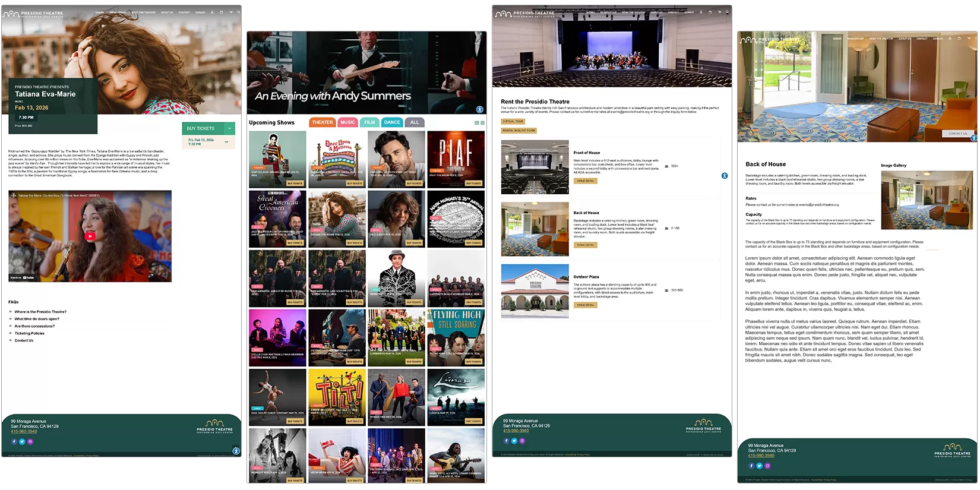
Task: Filter upcoming shows by Theater
Action: pos(323,122)
